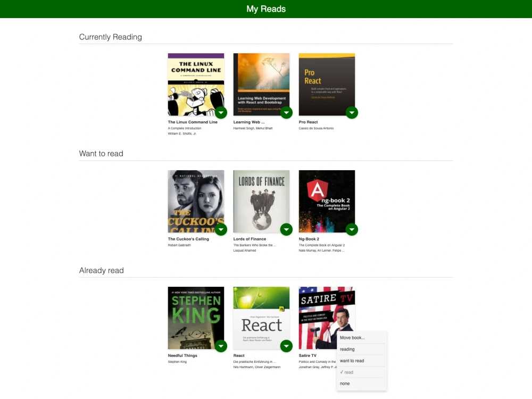Open shelf changer for React book
Image resolution: width=532 pixels, height=399 pixels.
click(286, 346)
